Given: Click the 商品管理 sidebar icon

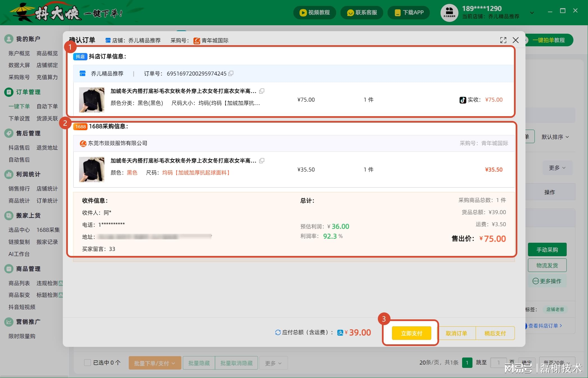Looking at the screenshot, I should tap(9, 269).
